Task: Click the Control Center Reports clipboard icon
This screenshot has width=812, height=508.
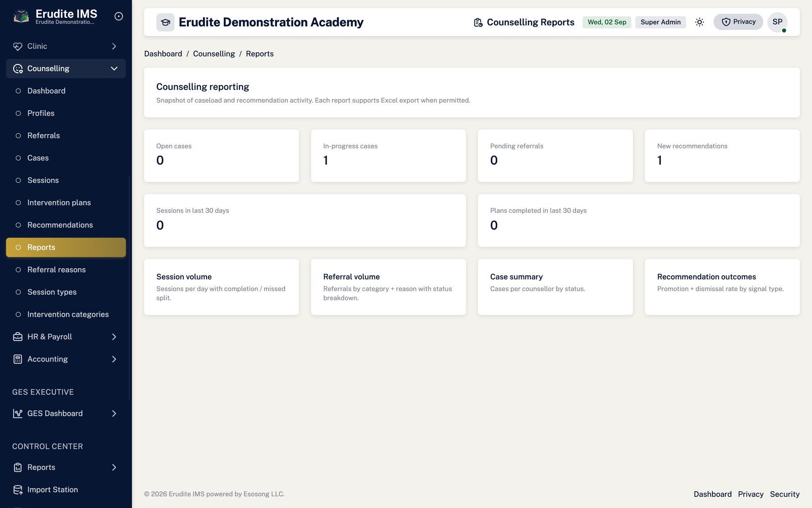Action: [18, 467]
